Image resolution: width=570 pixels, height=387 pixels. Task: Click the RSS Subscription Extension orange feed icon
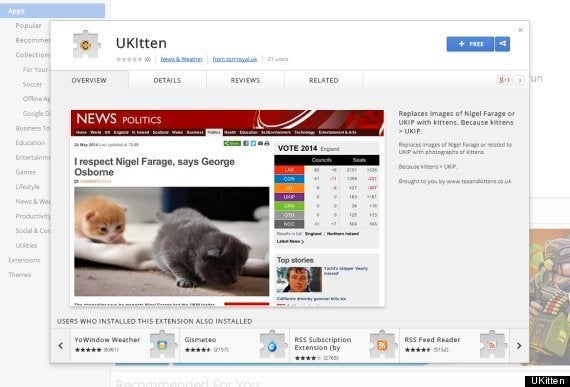tap(383, 344)
